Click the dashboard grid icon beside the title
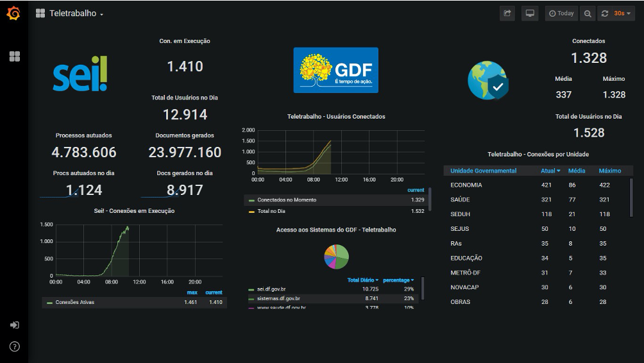 (40, 13)
